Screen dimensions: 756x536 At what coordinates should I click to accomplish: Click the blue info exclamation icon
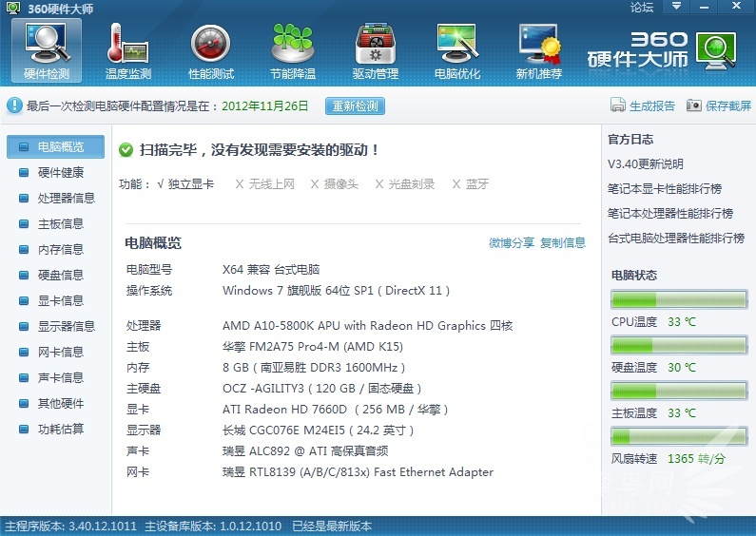click(14, 105)
